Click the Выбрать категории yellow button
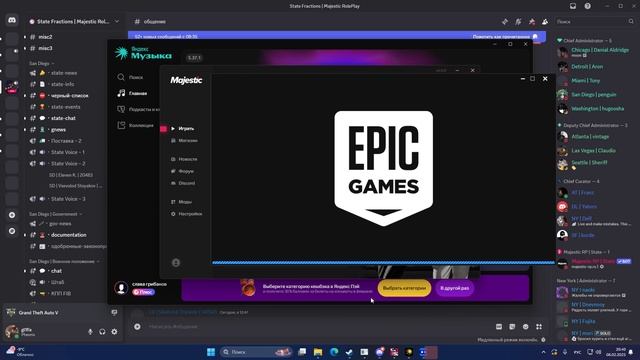Screen dimensions: 640x360 [x=404, y=288]
